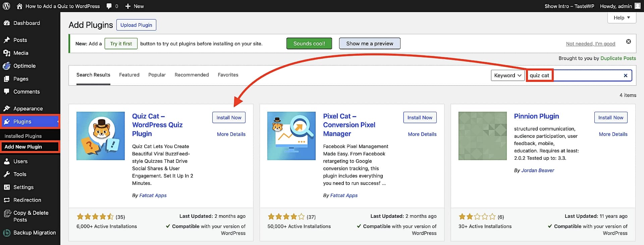The image size is (644, 245).
Task: Click the Users person icon
Action: 7,161
